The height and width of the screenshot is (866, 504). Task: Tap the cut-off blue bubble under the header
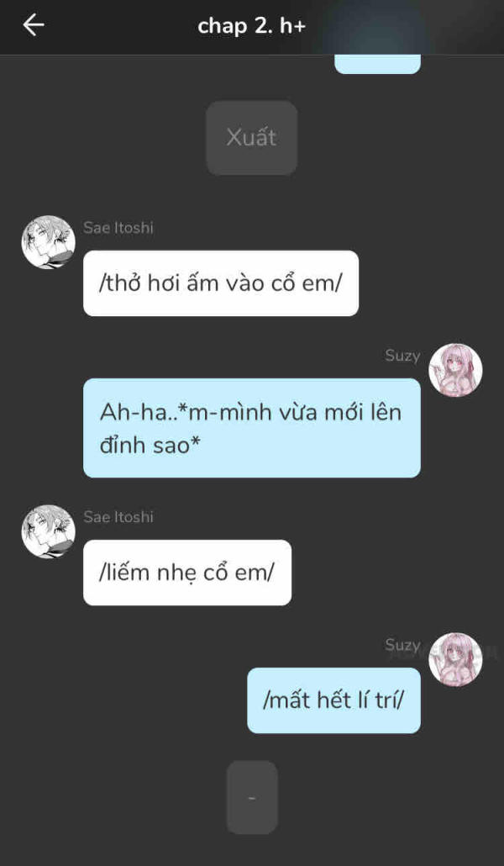pos(378,64)
